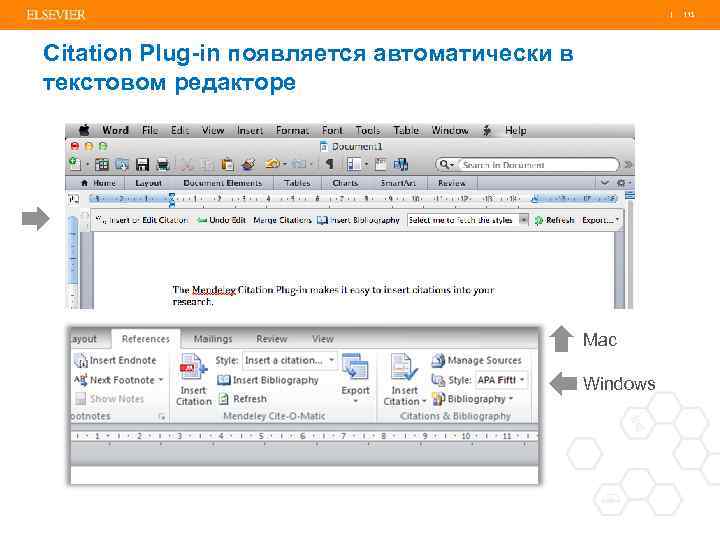Image resolution: width=720 pixels, height=540 pixels.
Task: Select the References tab
Action: (146, 339)
